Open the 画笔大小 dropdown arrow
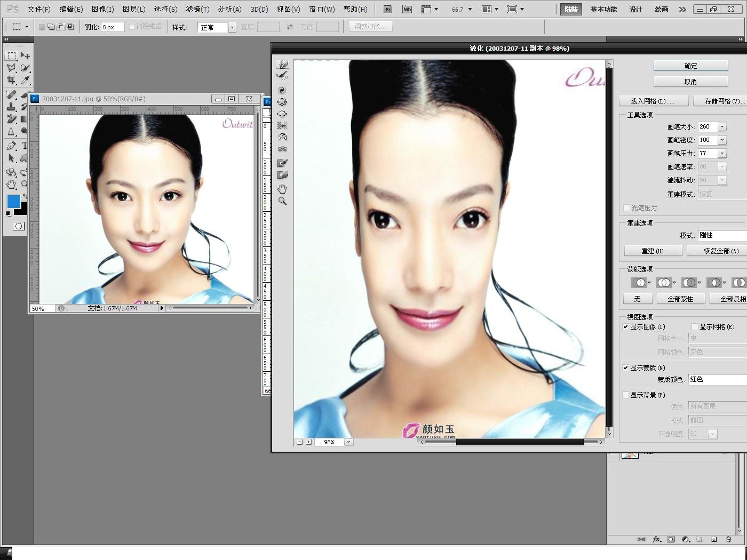 coord(722,127)
